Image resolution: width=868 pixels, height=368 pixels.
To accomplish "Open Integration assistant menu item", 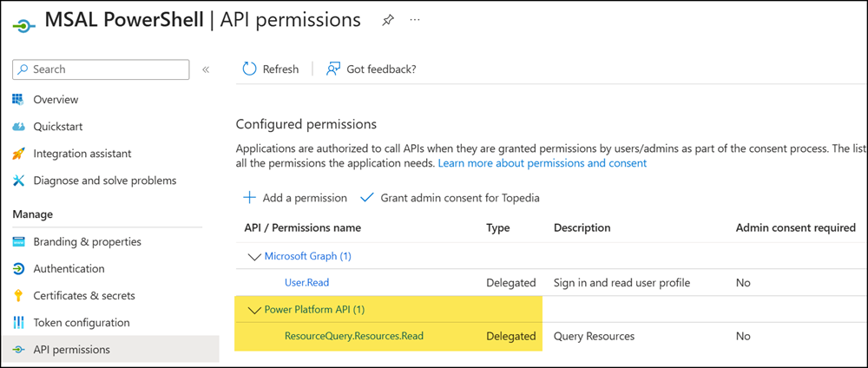I will click(x=82, y=154).
